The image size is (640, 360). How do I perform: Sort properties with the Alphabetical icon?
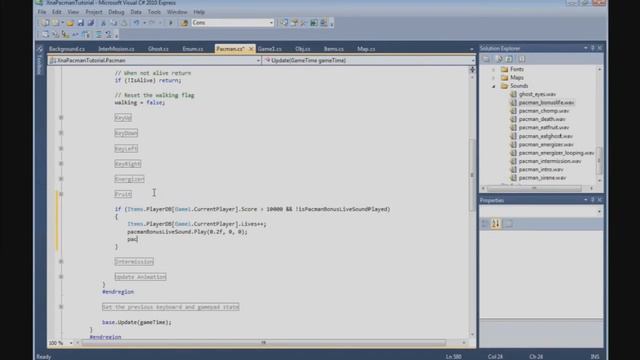tap(496, 224)
